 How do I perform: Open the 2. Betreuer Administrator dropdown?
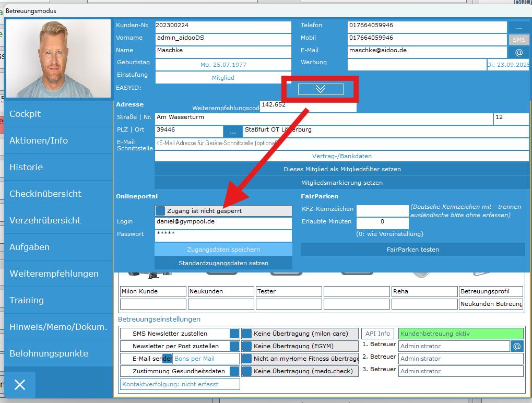pos(461,359)
